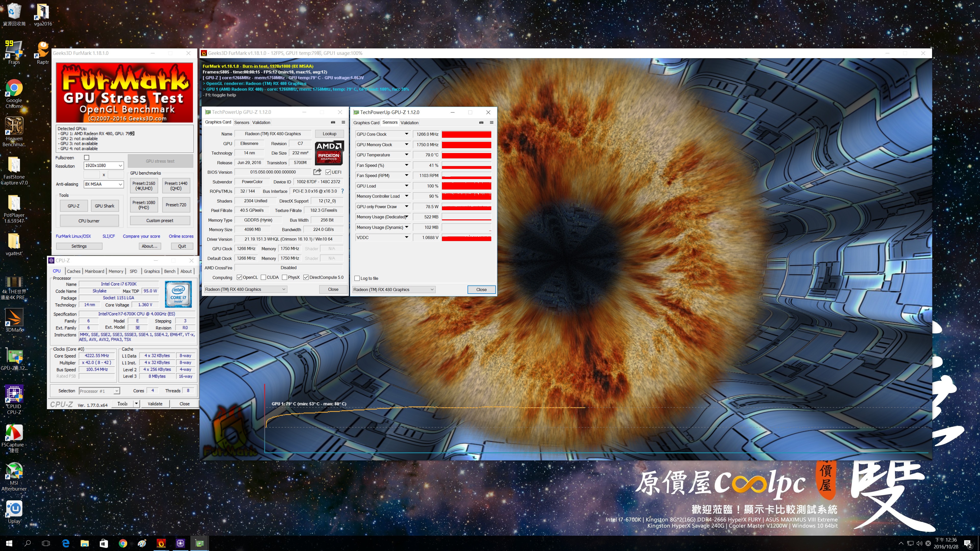Toggle UEFI checkbox in GPU-Z
980x551 pixels.
pyautogui.click(x=328, y=172)
